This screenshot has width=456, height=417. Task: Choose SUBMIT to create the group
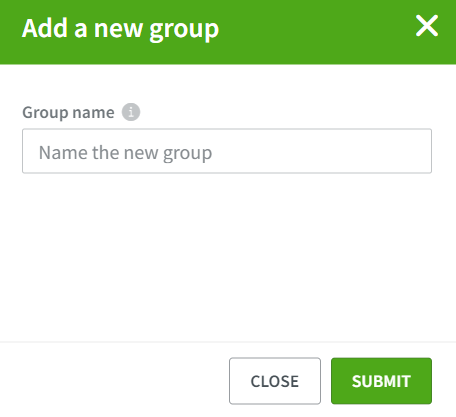(x=381, y=381)
